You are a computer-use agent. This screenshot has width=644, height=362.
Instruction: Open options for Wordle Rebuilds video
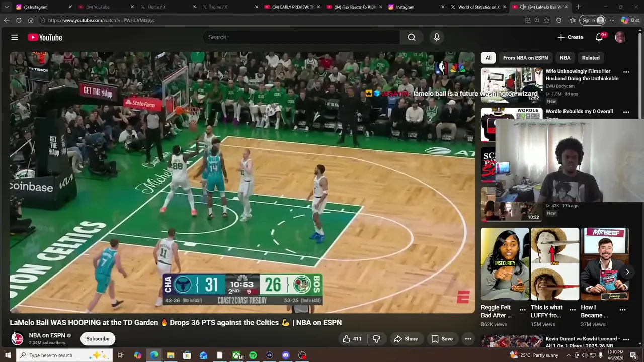tap(626, 112)
